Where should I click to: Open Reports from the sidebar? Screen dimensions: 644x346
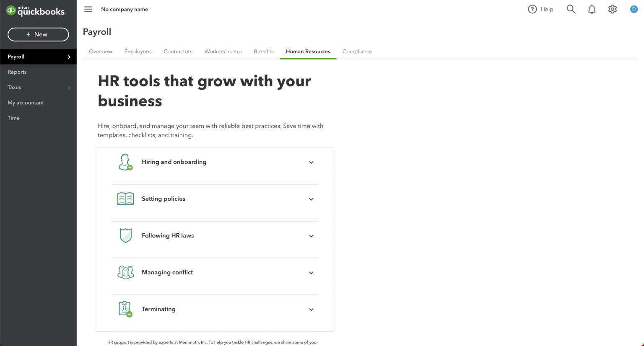[x=17, y=72]
